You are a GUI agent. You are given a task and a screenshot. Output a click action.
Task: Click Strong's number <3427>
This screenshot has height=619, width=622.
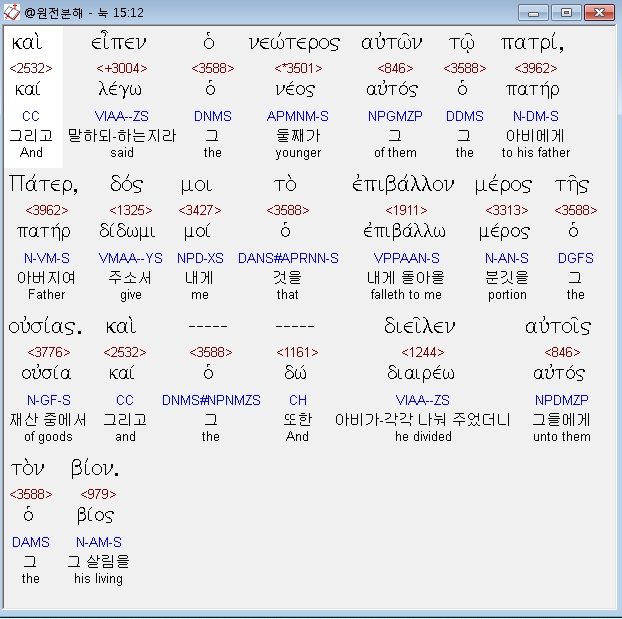click(x=200, y=210)
